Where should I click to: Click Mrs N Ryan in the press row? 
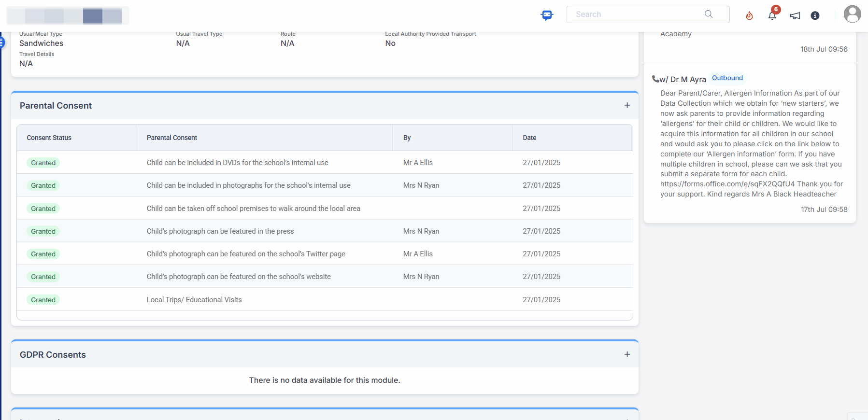point(421,231)
